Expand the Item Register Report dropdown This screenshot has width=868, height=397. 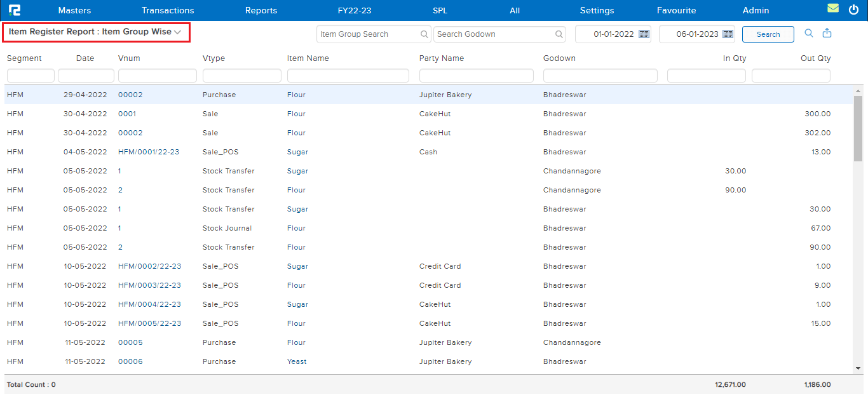[x=178, y=32]
